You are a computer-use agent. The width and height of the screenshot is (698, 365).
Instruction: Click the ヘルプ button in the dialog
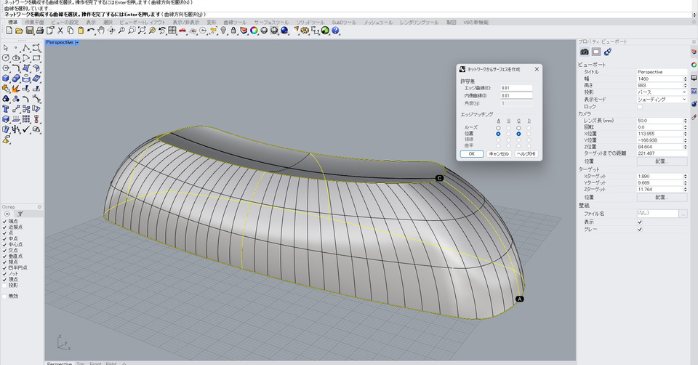[x=526, y=154]
